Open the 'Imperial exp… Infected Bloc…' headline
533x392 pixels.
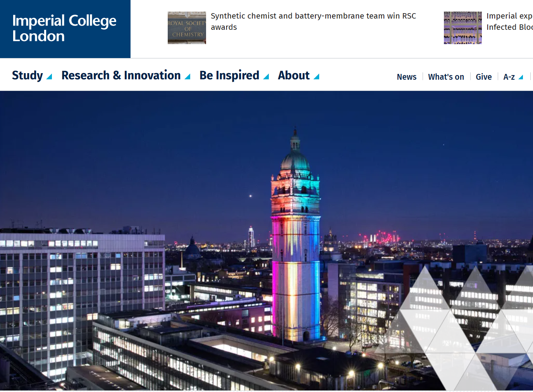[509, 21]
